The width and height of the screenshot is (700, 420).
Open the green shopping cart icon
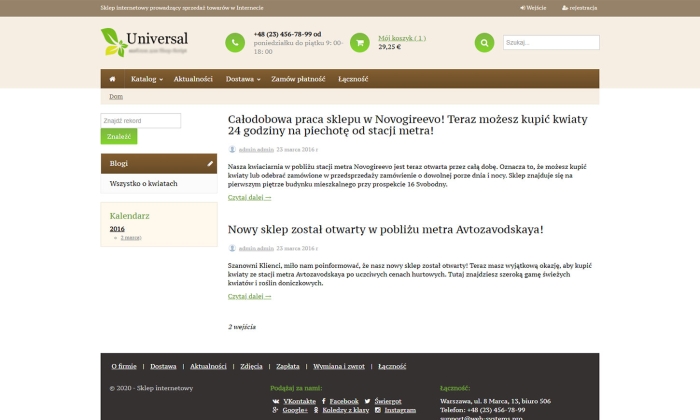coord(359,42)
